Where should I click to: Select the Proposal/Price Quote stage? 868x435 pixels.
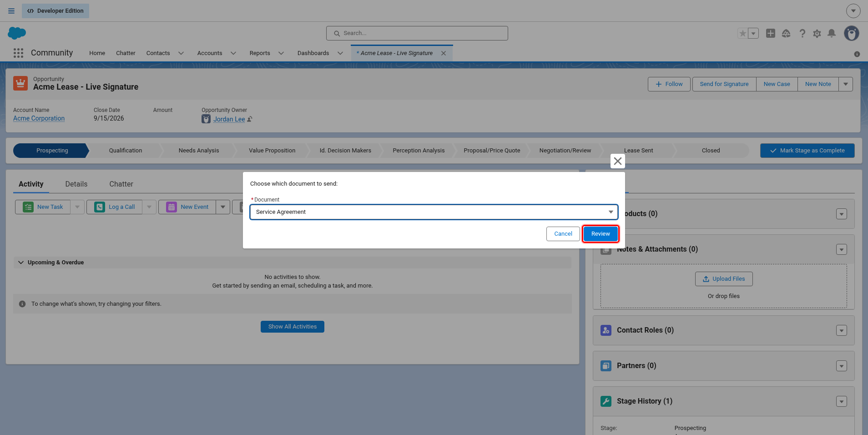(492, 151)
